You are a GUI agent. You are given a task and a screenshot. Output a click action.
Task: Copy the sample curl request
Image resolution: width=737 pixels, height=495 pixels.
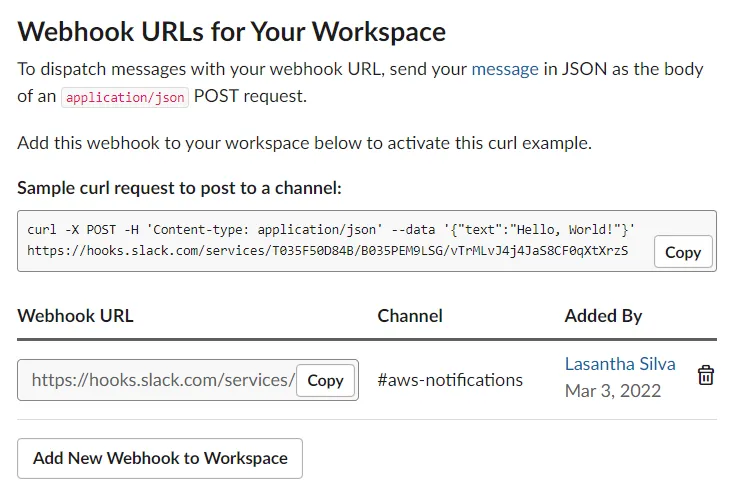point(683,252)
